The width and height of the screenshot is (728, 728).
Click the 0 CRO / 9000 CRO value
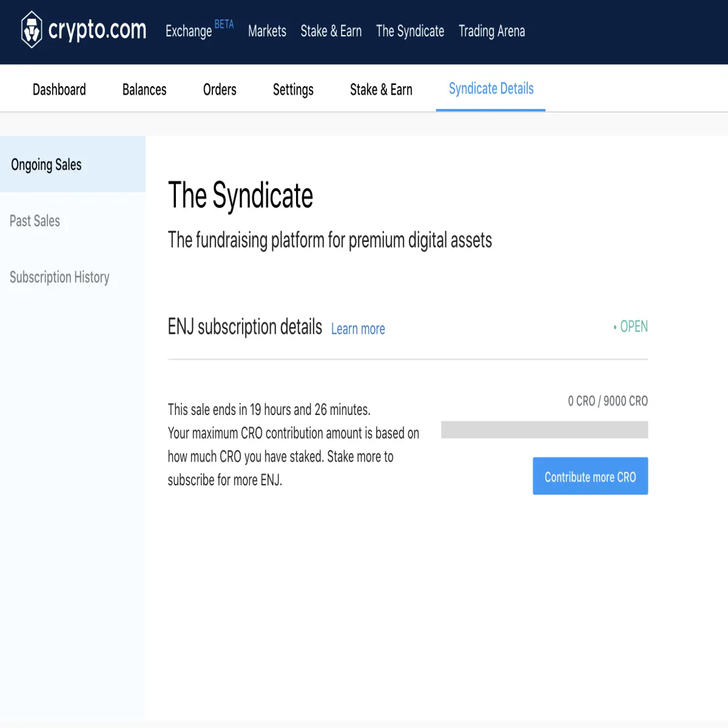click(608, 401)
